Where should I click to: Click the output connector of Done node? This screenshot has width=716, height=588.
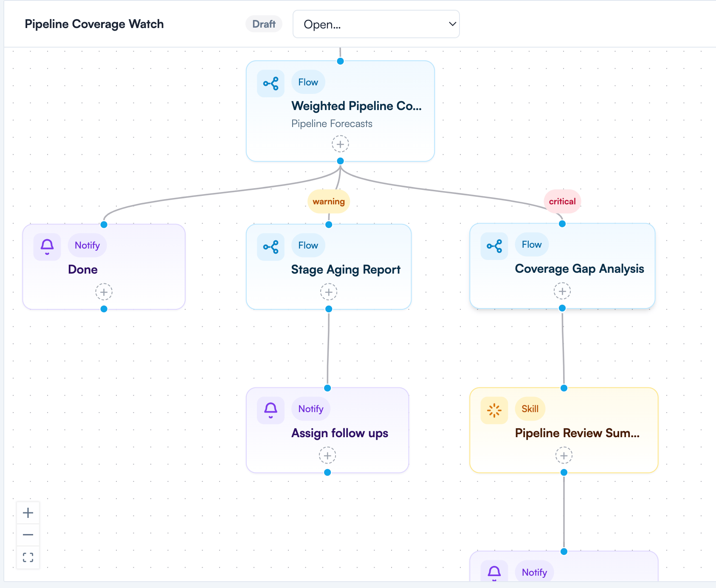coord(104,309)
